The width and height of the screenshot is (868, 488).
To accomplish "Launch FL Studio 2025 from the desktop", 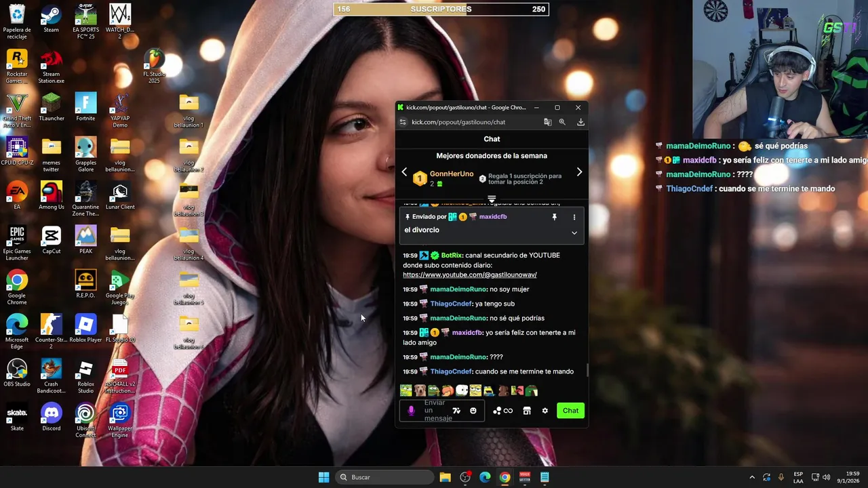I will pyautogui.click(x=154, y=66).
